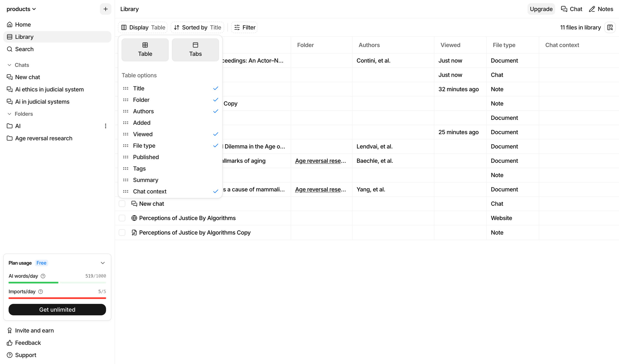Click the Upgrade button
Viewport: 619px width, 364px height.
point(541,9)
